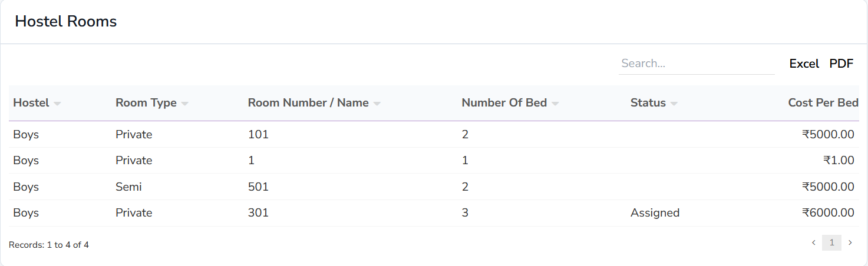Image resolution: width=868 pixels, height=266 pixels.
Task: Sort by Hostel column header text
Action: click(31, 103)
